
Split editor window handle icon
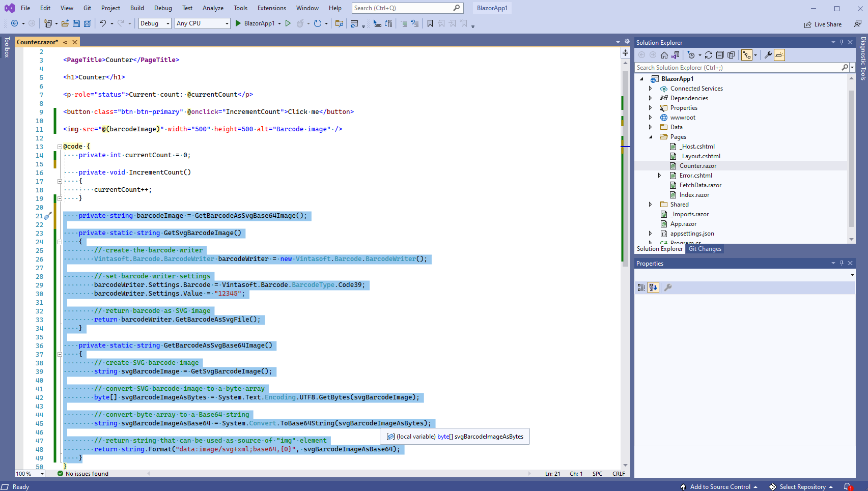click(625, 52)
